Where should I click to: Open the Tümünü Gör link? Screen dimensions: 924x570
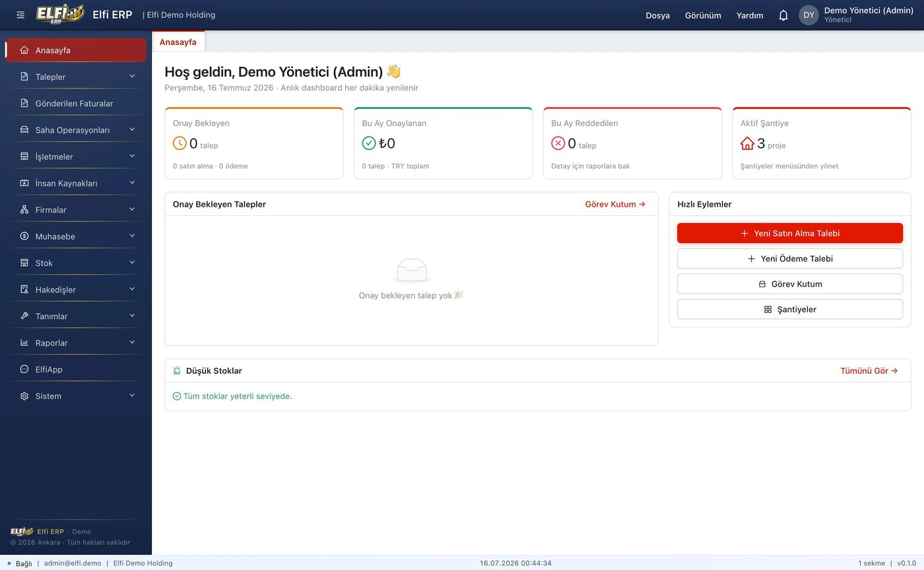pos(869,371)
